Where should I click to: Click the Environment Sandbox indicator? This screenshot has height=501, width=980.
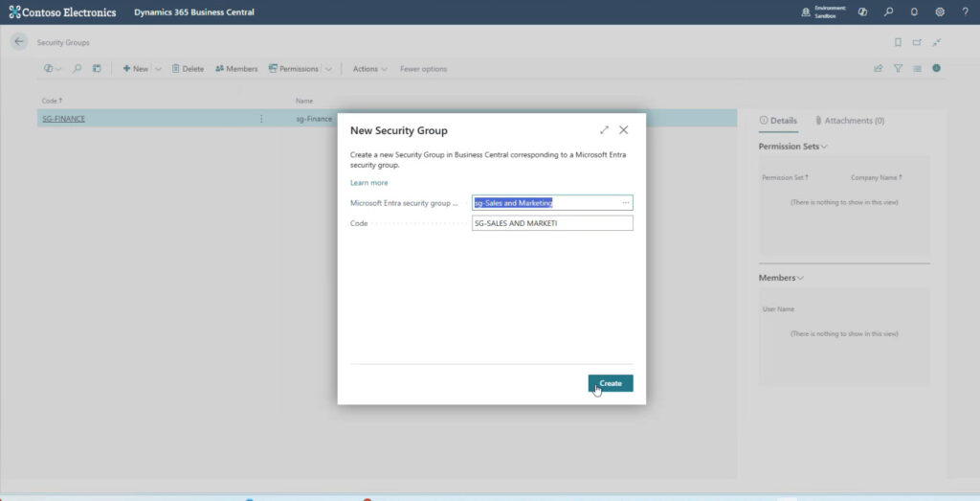[x=824, y=11]
